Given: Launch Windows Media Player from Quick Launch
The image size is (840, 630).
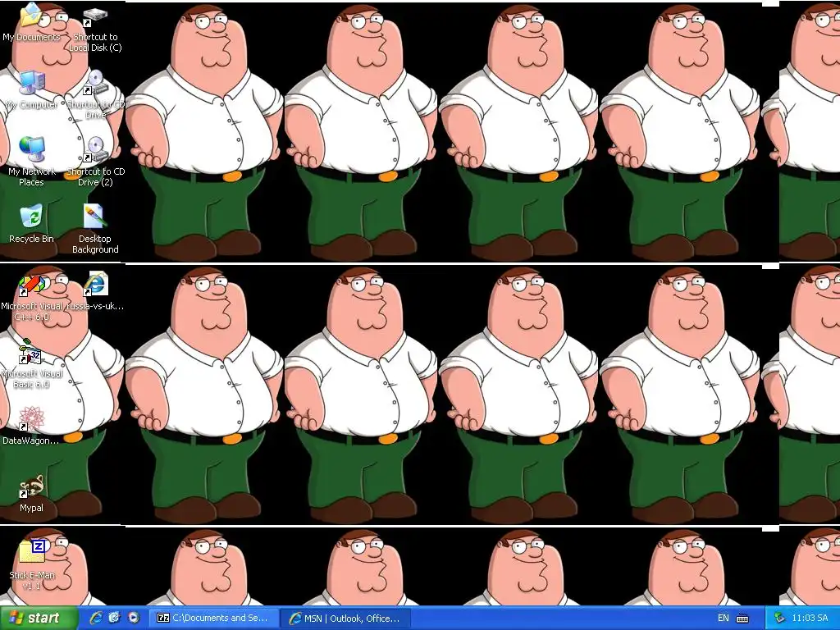Looking at the screenshot, I should [x=134, y=618].
